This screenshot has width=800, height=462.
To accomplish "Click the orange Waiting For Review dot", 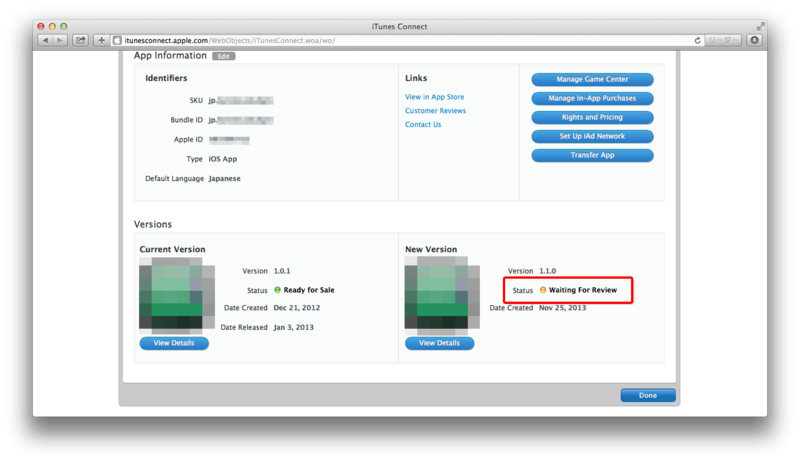I will click(x=543, y=290).
